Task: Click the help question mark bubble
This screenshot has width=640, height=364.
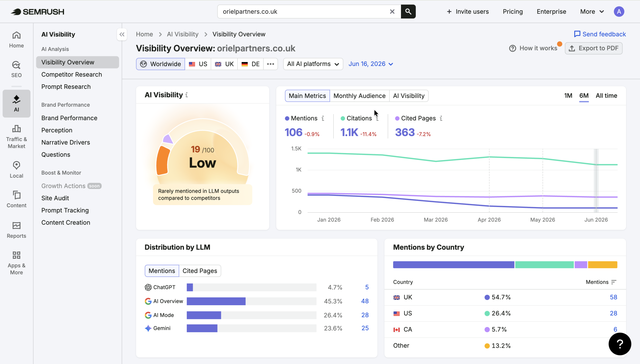Action: coord(620,344)
